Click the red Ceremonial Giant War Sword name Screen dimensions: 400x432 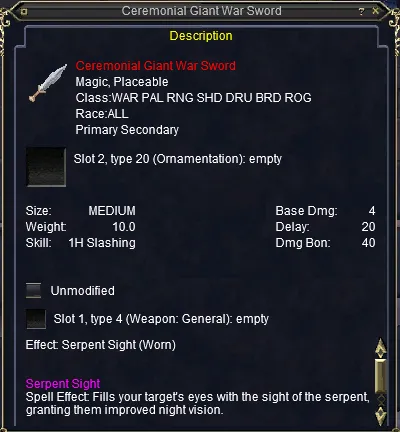156,65
